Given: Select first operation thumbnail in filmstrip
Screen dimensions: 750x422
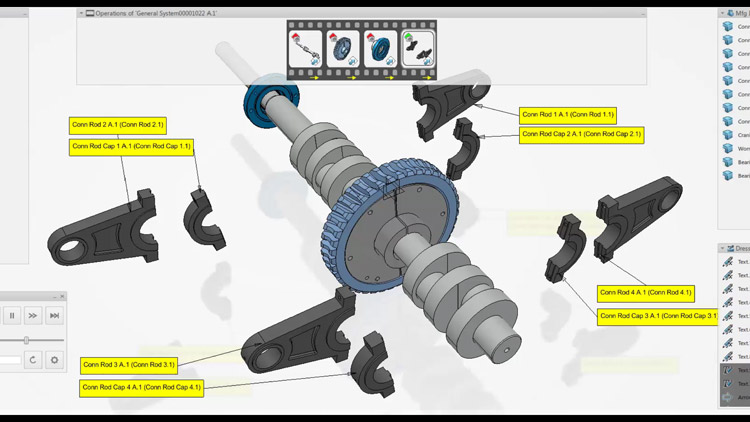Looking at the screenshot, I should (x=306, y=49).
